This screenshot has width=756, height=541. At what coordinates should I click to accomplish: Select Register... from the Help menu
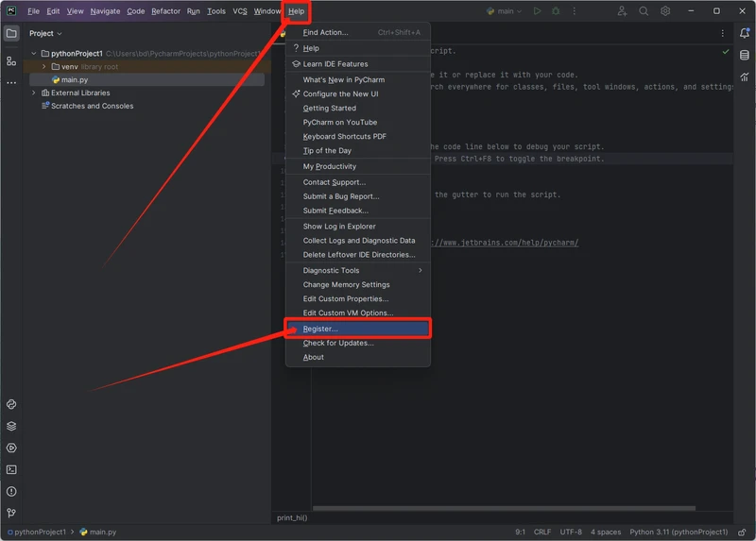click(x=320, y=329)
